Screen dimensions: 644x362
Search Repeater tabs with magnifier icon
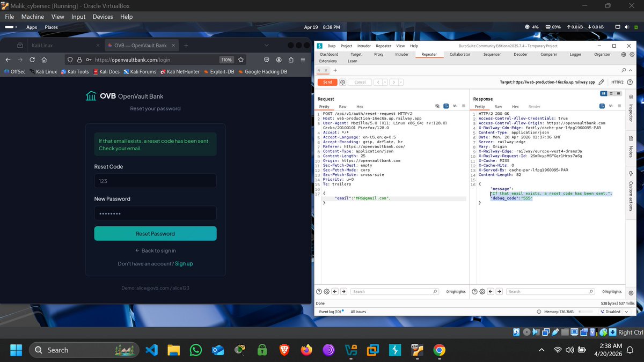(623, 70)
